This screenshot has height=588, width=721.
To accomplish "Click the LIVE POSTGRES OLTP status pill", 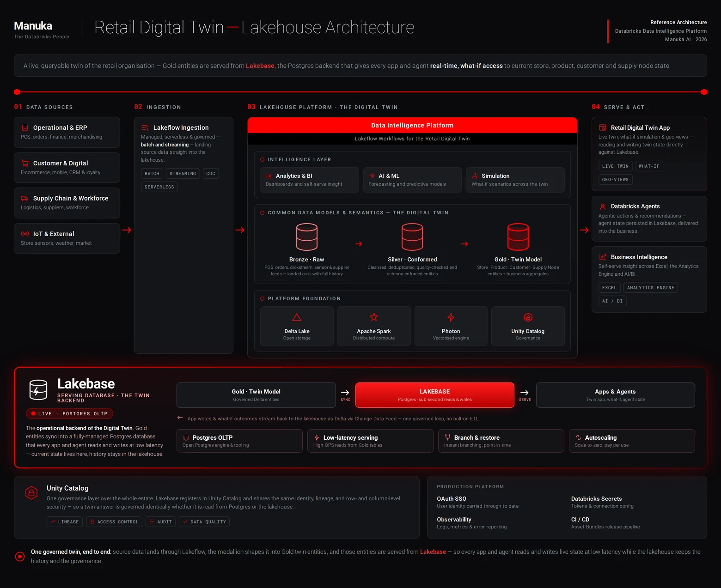I will coord(69,414).
